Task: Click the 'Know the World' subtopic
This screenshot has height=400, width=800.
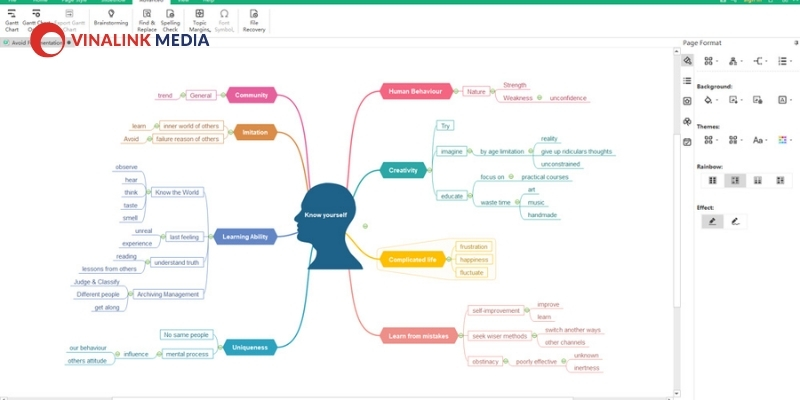Action: [x=177, y=192]
